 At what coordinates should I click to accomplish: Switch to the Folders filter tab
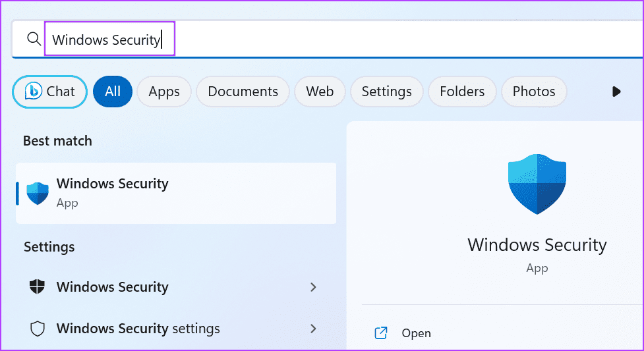tap(462, 92)
